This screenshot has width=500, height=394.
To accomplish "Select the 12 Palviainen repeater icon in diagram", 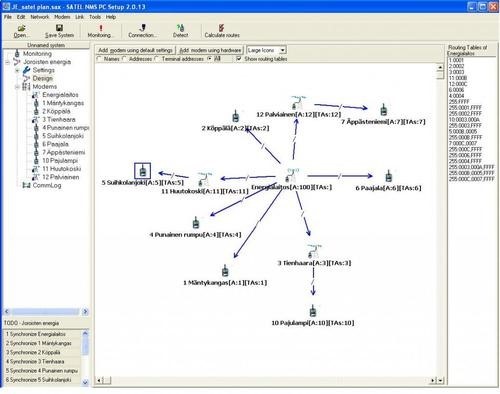I will coord(298,103).
